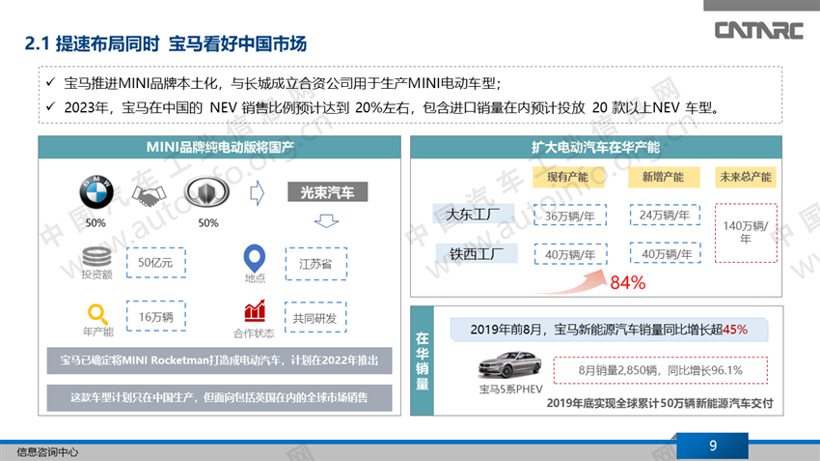
Task: Select the 36万辆/年 cell
Action: [x=570, y=215]
